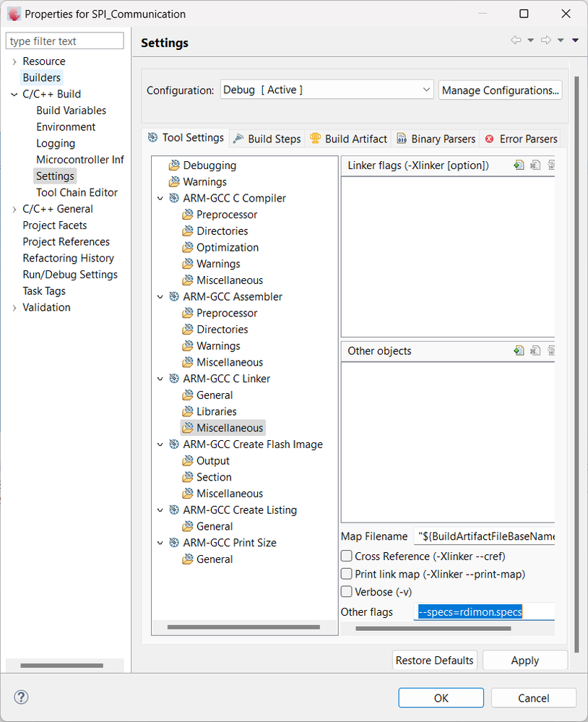Enable Cross Reference (-Xlinker --cref)

(346, 556)
